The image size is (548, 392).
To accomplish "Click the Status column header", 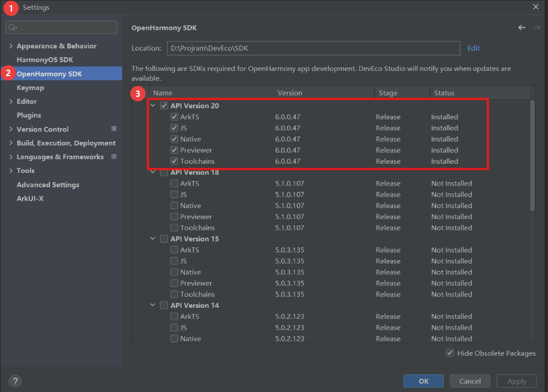I will tap(480, 93).
